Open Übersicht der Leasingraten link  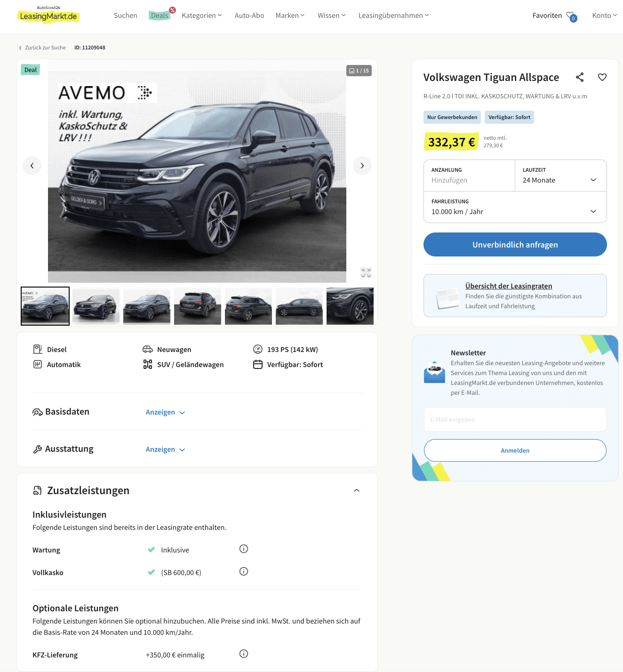[509, 286]
